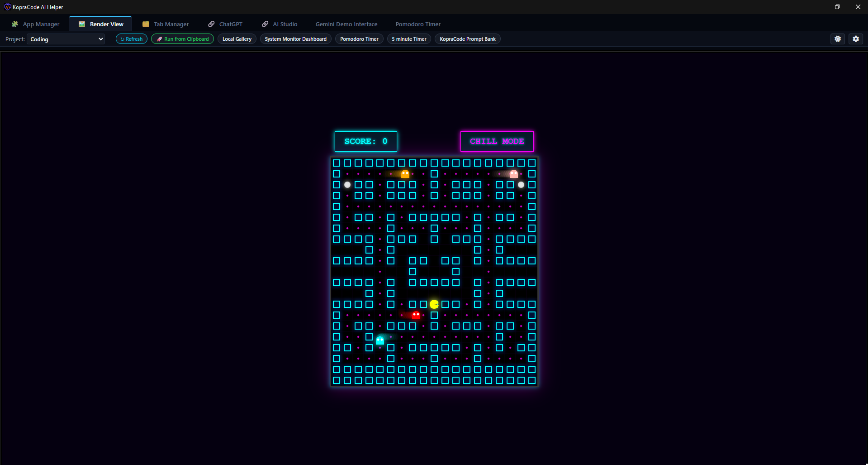Open the Local Gallery
This screenshot has height=465, width=868.
[x=237, y=39]
